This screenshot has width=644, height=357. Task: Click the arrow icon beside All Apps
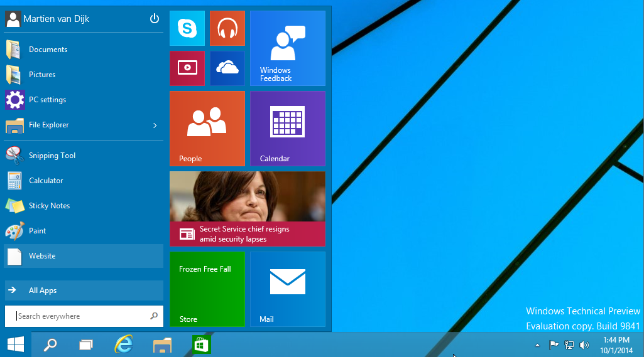13,290
